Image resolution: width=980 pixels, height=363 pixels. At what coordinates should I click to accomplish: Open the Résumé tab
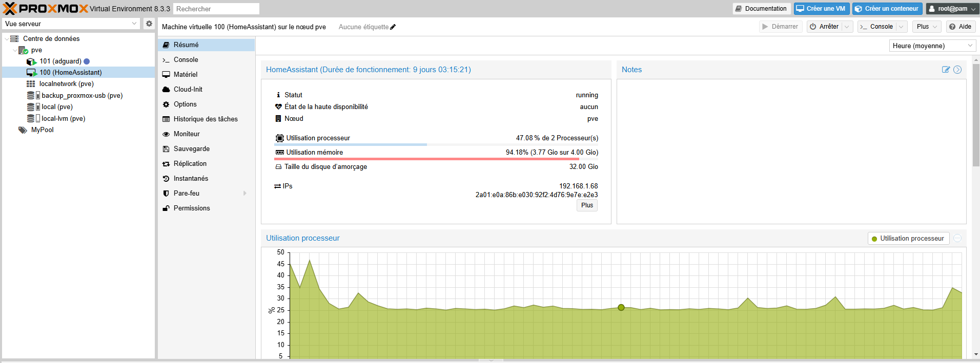[206, 45]
